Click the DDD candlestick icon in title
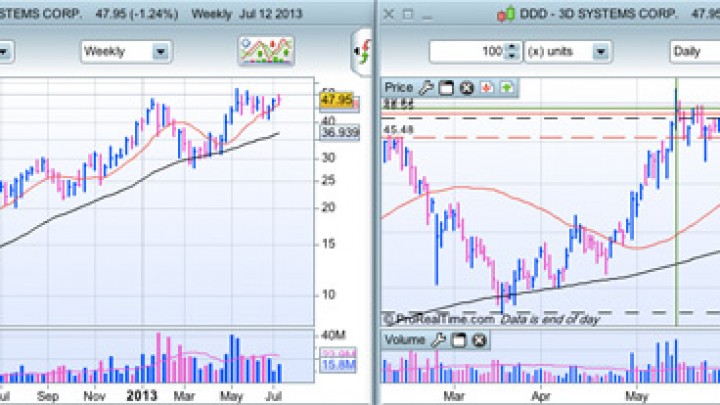Screen dimensions: 720x405 [x=506, y=14]
